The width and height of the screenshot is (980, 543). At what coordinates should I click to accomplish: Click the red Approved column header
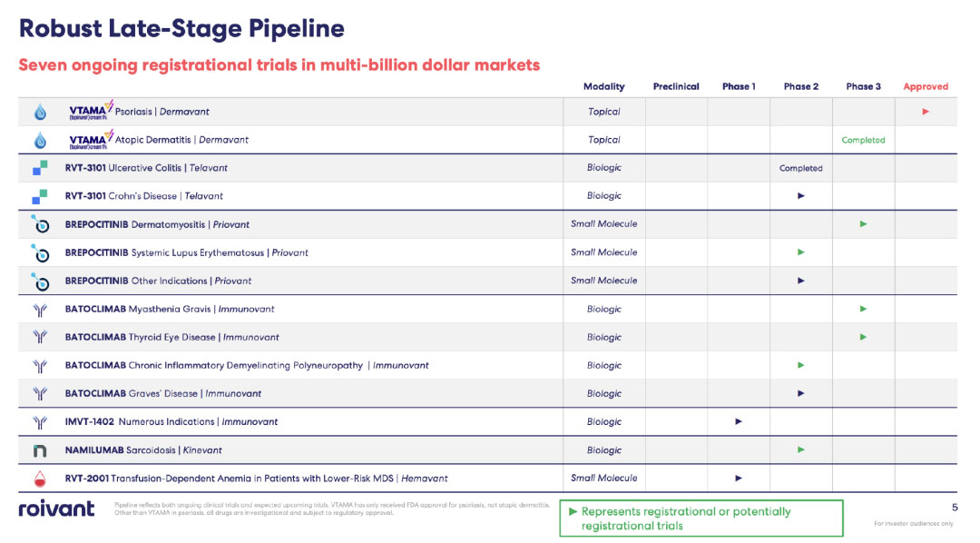coord(926,87)
